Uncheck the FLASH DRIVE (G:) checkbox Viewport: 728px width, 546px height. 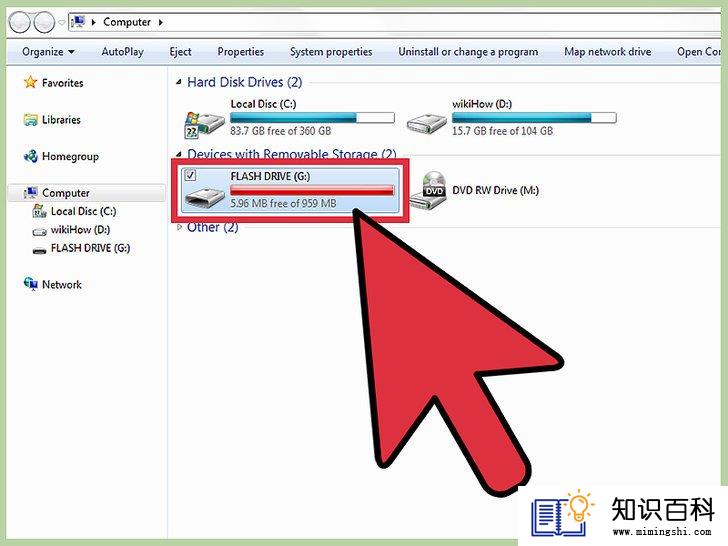pyautogui.click(x=191, y=175)
